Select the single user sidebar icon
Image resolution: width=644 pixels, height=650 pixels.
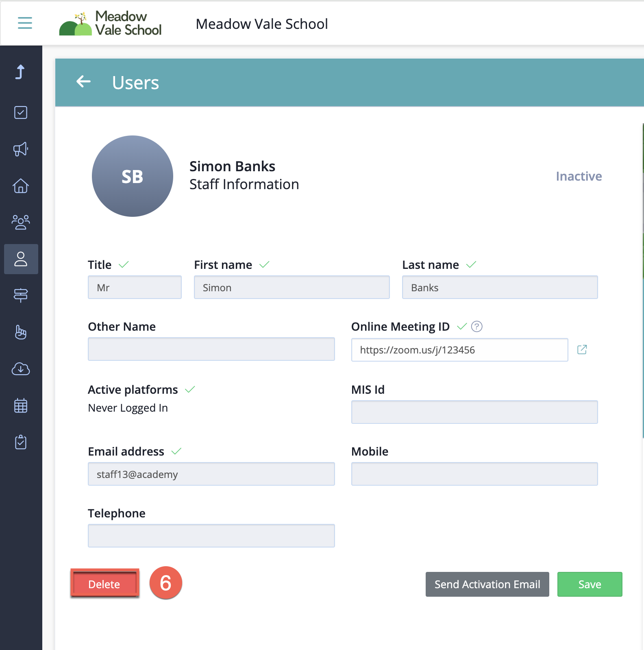(x=21, y=259)
